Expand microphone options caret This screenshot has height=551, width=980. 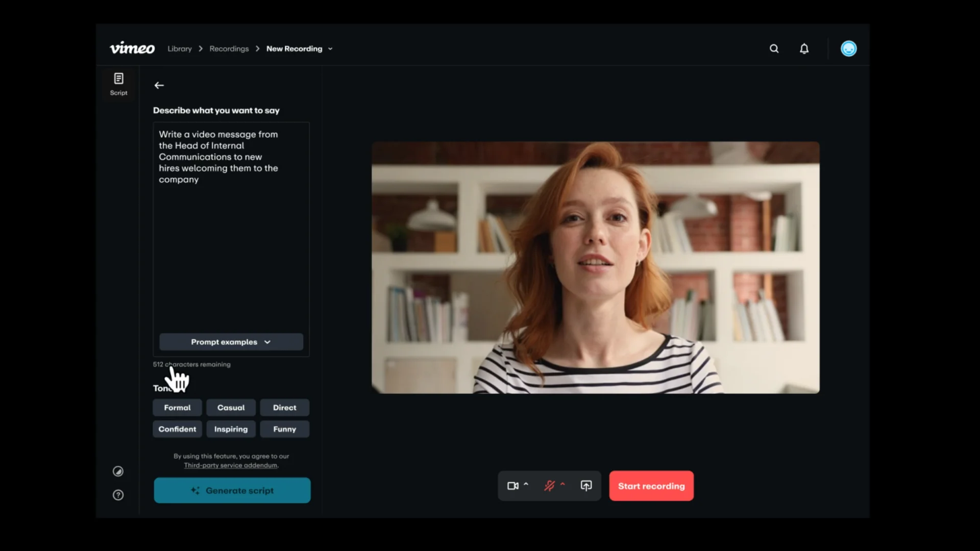(562, 484)
